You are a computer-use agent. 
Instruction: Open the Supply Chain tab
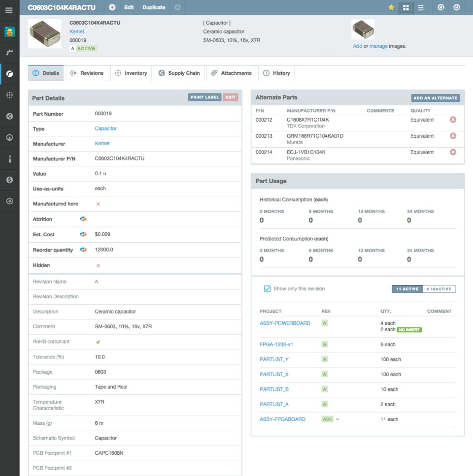[180, 73]
